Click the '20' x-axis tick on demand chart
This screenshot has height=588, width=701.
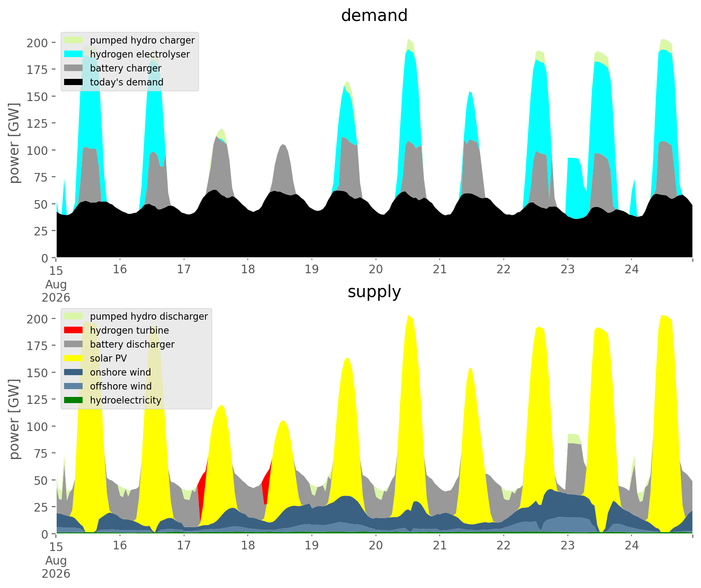point(376,270)
